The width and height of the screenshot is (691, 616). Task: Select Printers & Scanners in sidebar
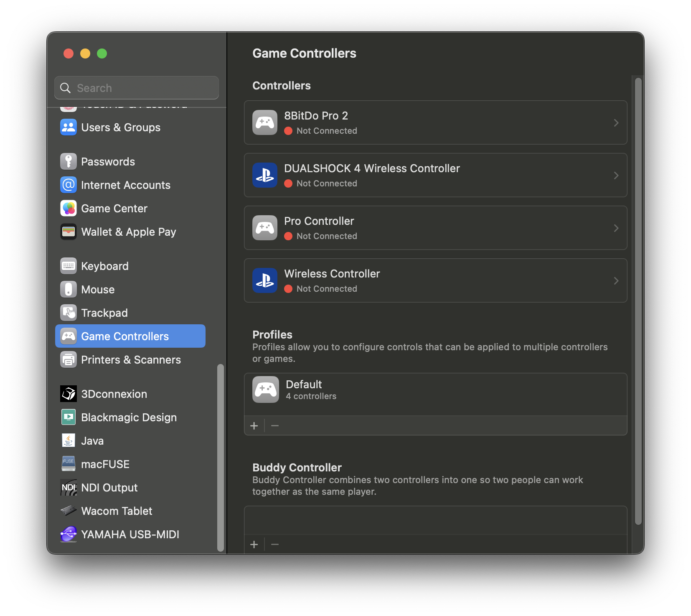(x=131, y=359)
